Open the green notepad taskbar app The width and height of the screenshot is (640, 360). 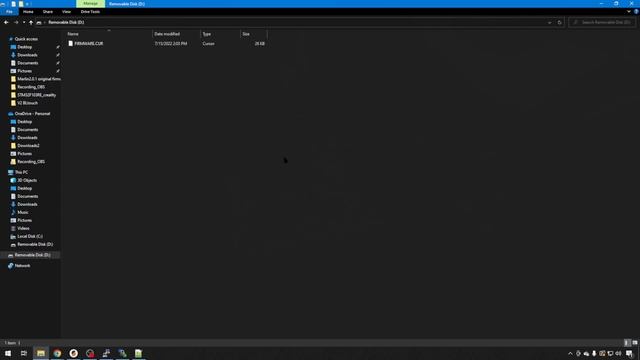tap(138, 353)
